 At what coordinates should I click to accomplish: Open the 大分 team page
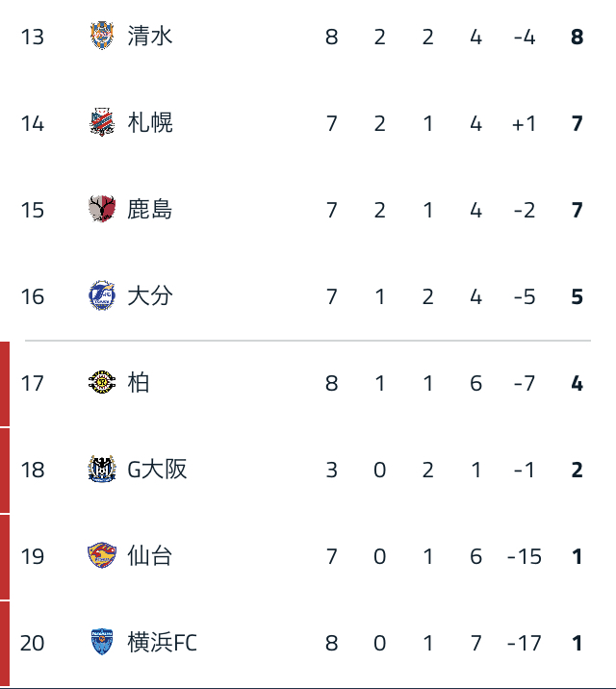pyautogui.click(x=150, y=295)
